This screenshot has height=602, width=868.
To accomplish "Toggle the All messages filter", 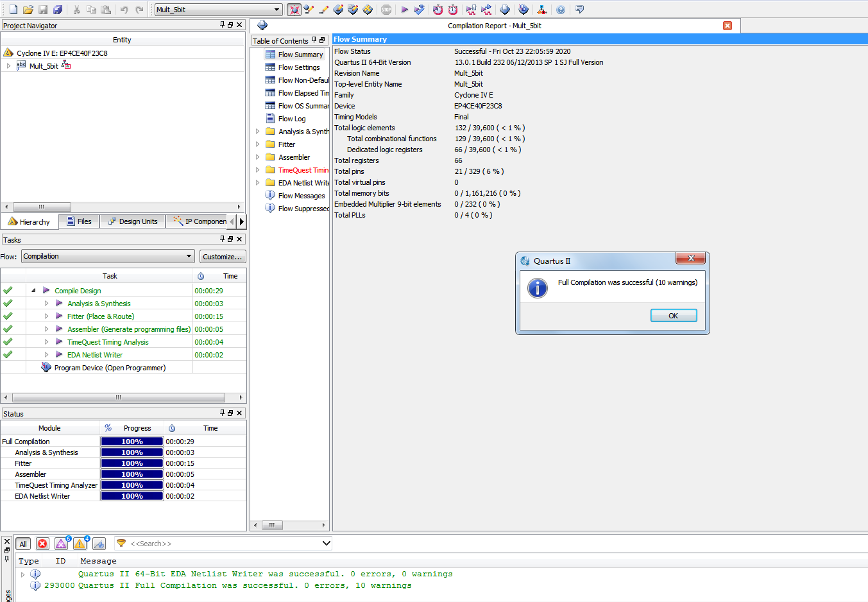I will [23, 544].
